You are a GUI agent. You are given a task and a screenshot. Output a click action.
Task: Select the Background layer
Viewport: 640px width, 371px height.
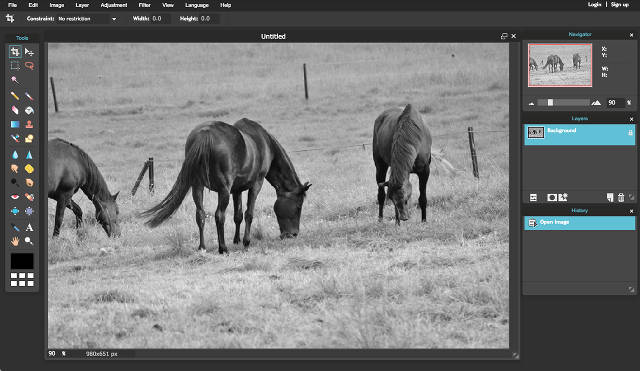coord(580,134)
